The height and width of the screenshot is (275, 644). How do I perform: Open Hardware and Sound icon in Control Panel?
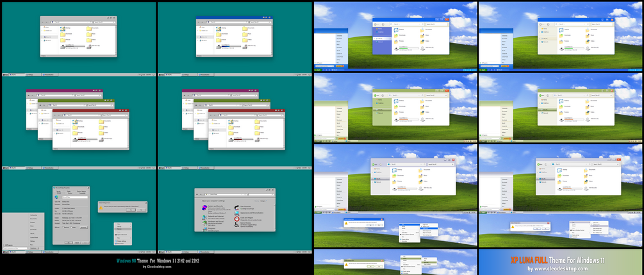tap(204, 223)
